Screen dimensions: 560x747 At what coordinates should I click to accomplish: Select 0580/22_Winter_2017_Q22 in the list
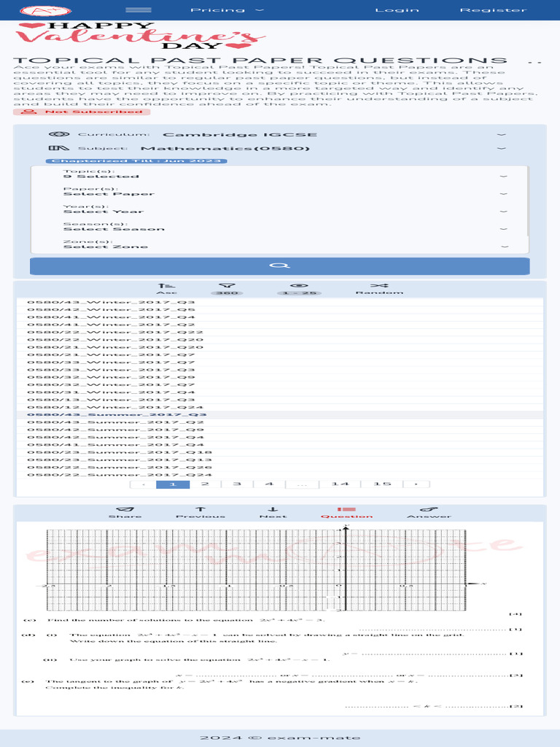click(x=280, y=332)
